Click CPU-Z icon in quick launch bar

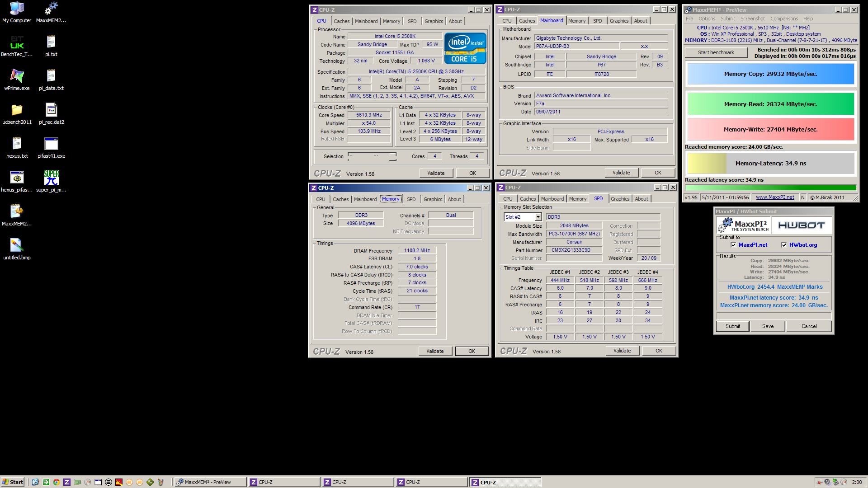pyautogui.click(x=67, y=482)
